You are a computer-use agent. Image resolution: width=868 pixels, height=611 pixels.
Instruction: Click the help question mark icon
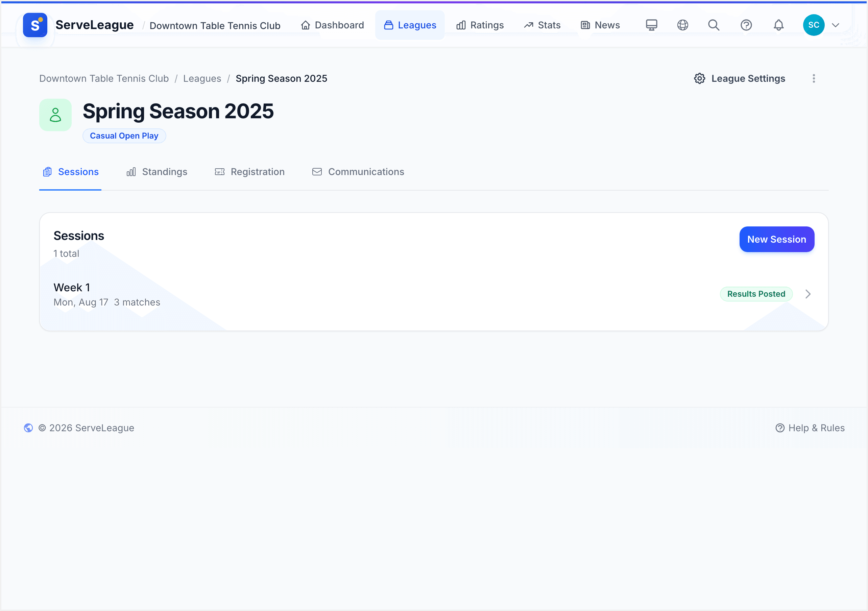[x=746, y=25]
